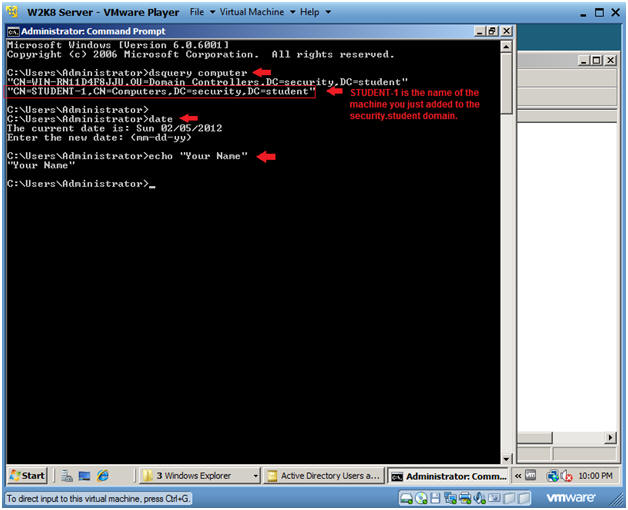The image size is (628, 510).
Task: Maximize the background window behind Command Prompt
Action: [x=597, y=60]
